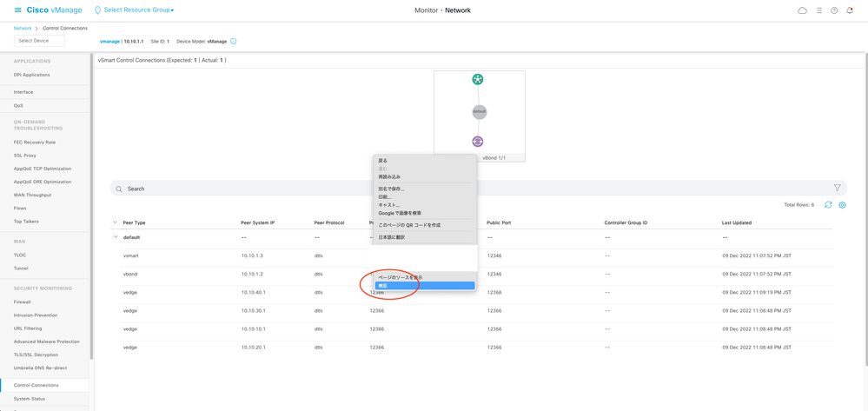Click the vmanage device name link
This screenshot has width=868, height=411.
tap(109, 41)
